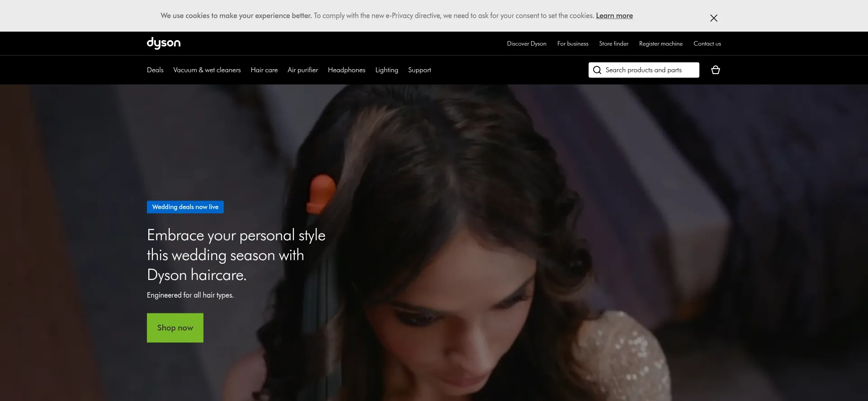Select Headphones in navigation
Screen dimensions: 868x401
click(x=346, y=70)
